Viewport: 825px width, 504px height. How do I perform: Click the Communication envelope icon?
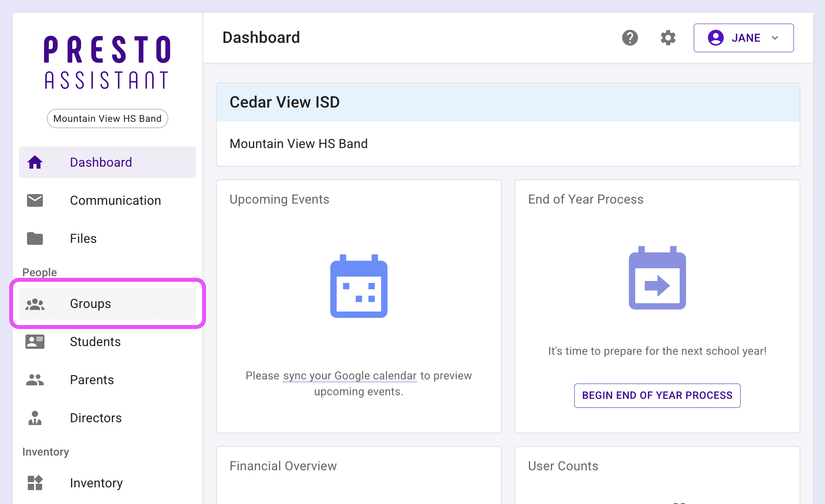[x=35, y=200]
